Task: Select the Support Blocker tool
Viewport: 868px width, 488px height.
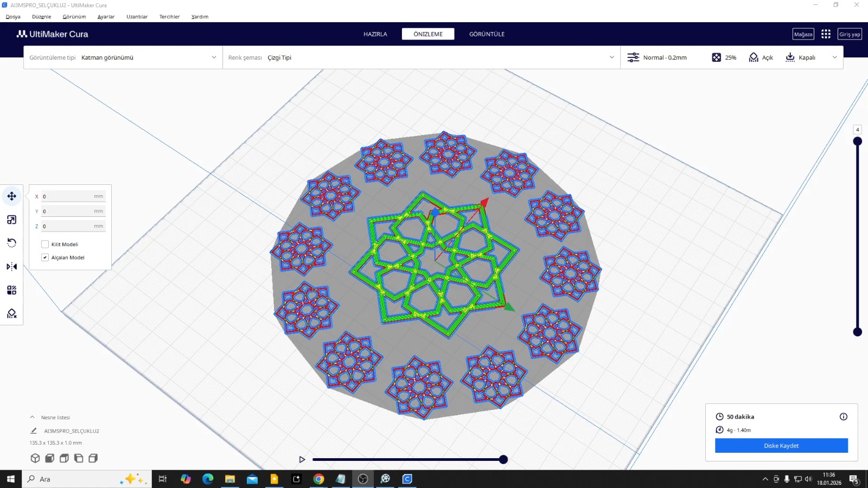Action: click(x=11, y=313)
